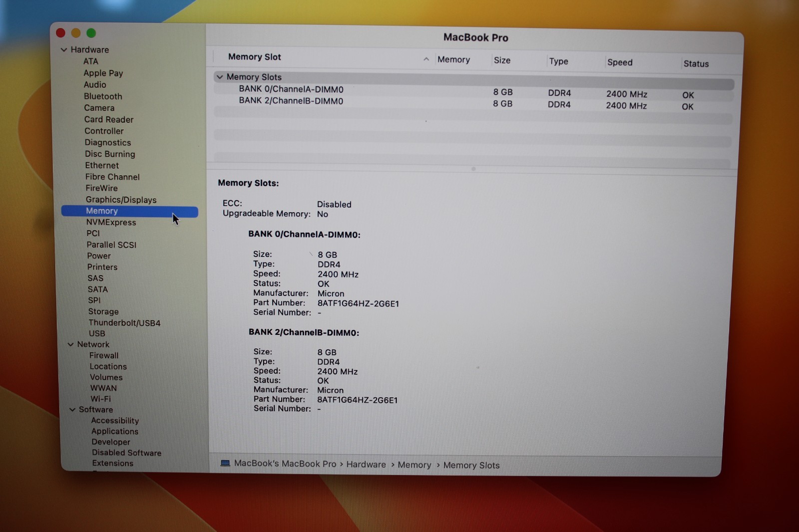This screenshot has height=532, width=799.
Task: Select USB in the sidebar
Action: pyautogui.click(x=97, y=333)
